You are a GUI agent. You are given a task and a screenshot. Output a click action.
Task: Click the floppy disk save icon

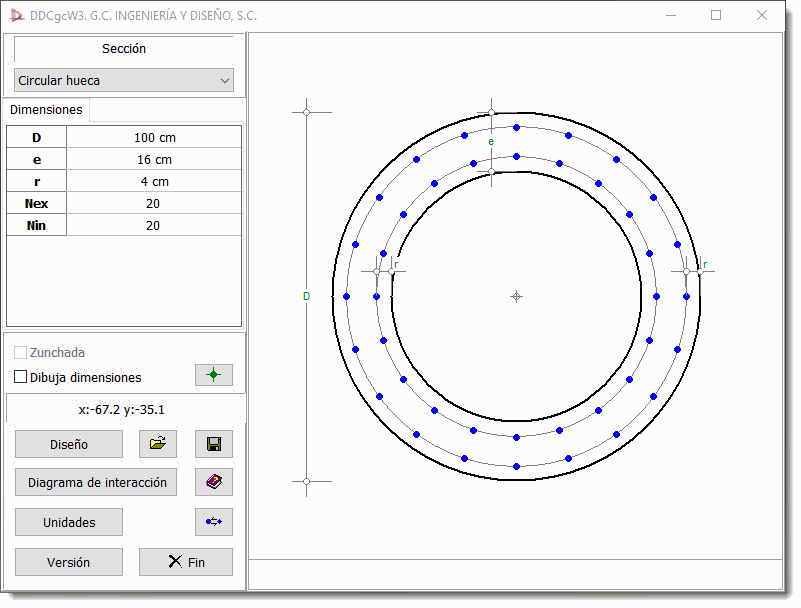coord(214,444)
